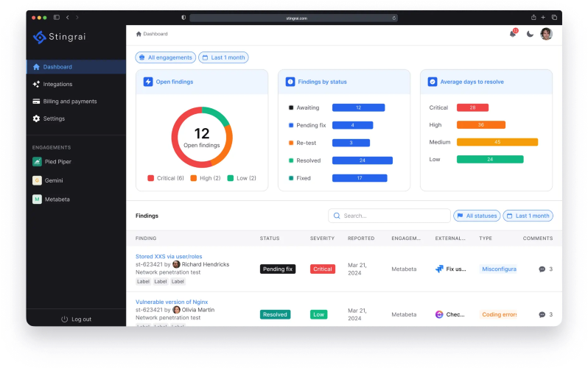Screen dimensions: 588x368
Task: Click the Log out button
Action: pos(76,319)
